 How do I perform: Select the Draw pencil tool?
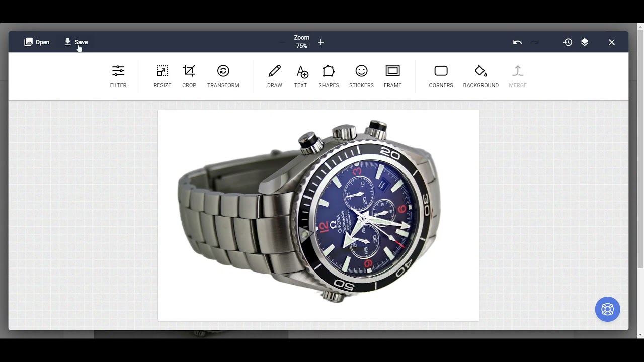pyautogui.click(x=275, y=77)
